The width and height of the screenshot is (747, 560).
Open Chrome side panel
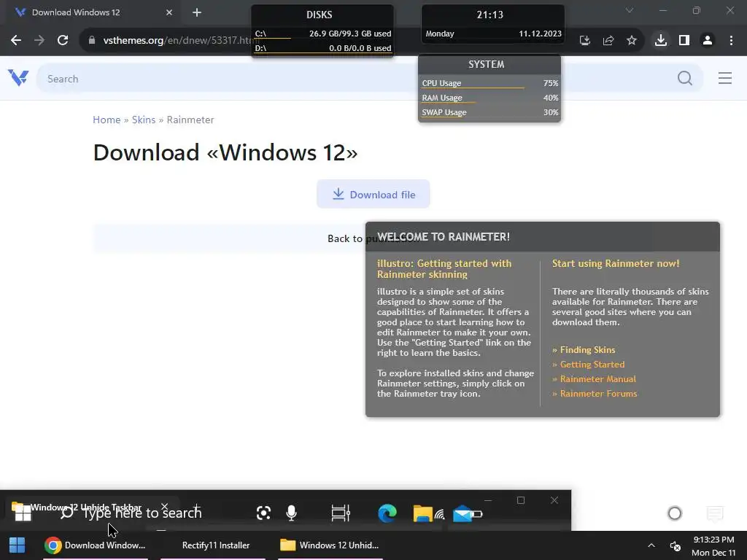684,41
